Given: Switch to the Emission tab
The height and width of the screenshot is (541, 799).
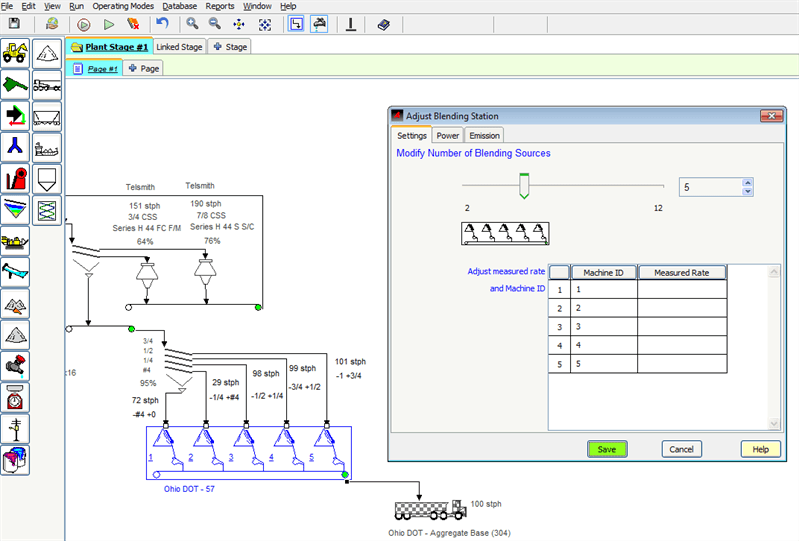Looking at the screenshot, I should [484, 135].
